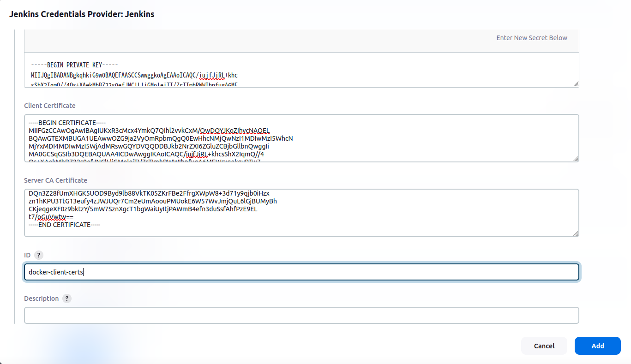Click the 'Enter New Secret Below' text
Screen dimensions: 631x364
(x=532, y=38)
